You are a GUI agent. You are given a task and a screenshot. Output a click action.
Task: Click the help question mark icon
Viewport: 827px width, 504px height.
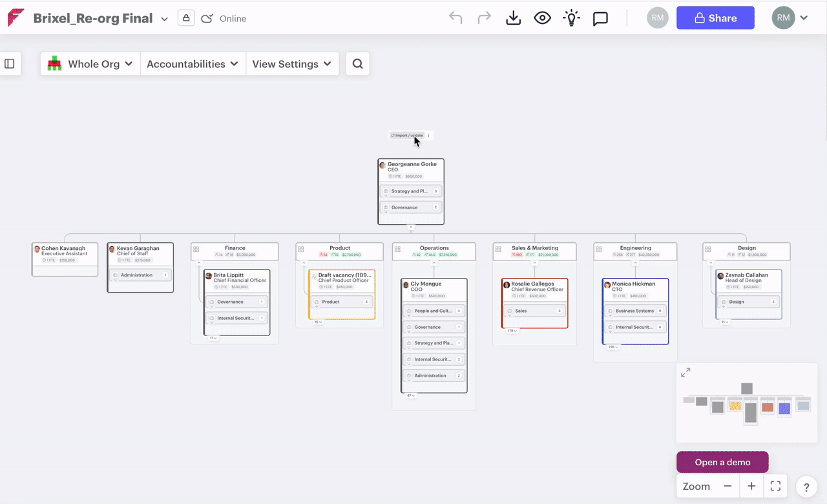click(x=806, y=487)
